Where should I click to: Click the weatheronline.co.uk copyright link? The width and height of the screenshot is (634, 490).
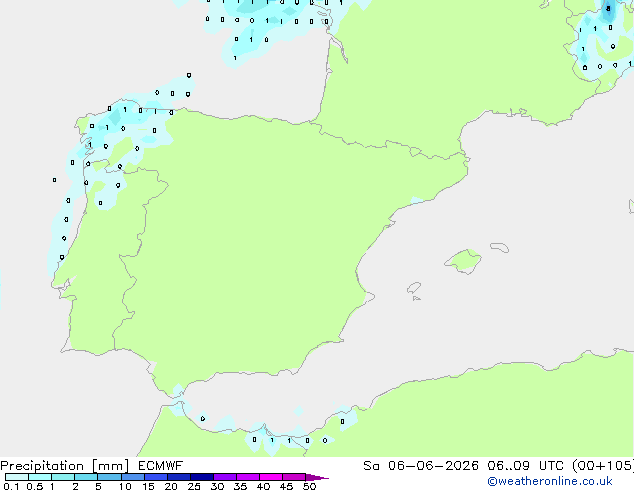[x=550, y=481]
